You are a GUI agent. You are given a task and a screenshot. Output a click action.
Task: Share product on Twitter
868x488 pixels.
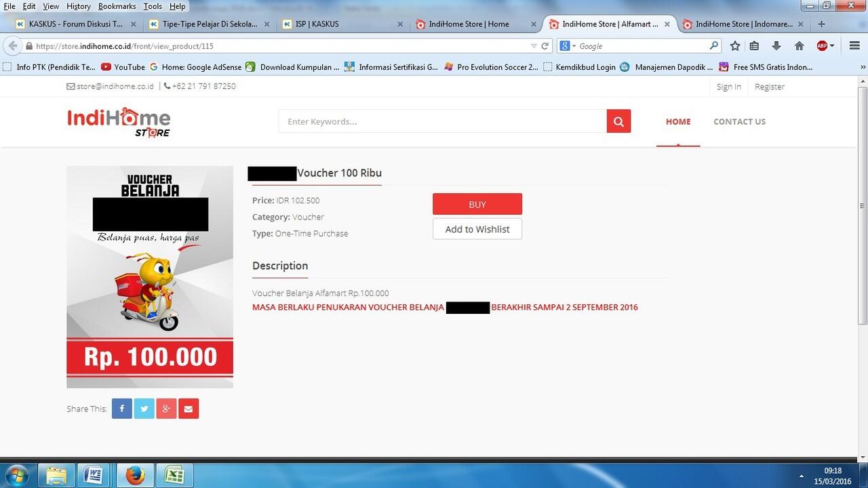tap(144, 409)
